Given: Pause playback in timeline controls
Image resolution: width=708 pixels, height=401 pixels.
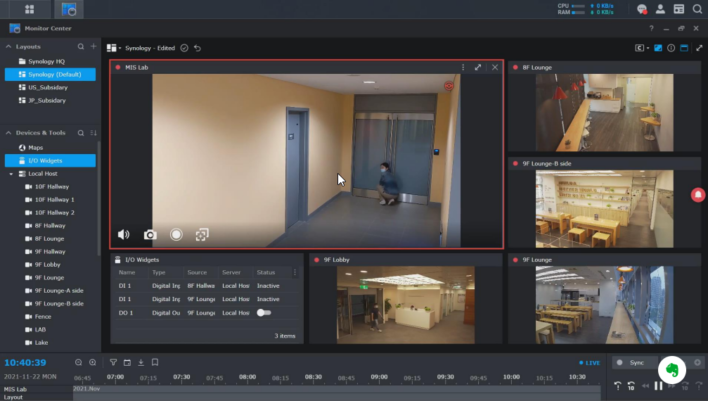Looking at the screenshot, I should (x=658, y=385).
